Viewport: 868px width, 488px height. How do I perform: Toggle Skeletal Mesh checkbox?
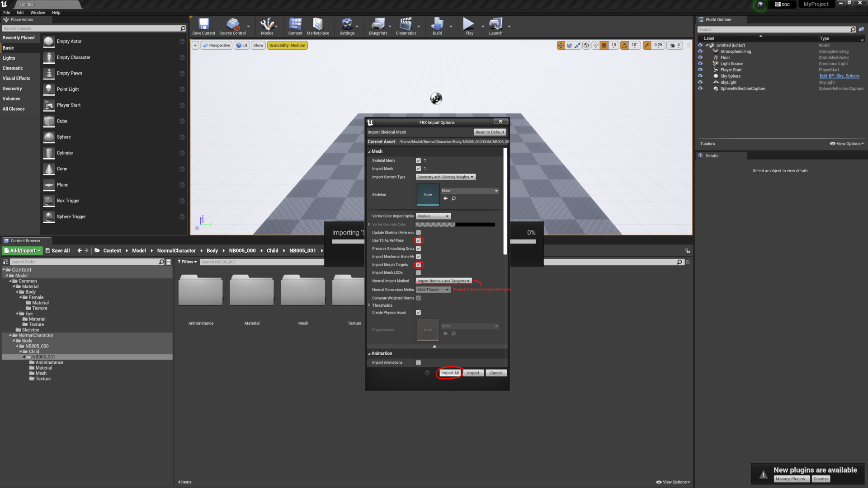tap(418, 160)
